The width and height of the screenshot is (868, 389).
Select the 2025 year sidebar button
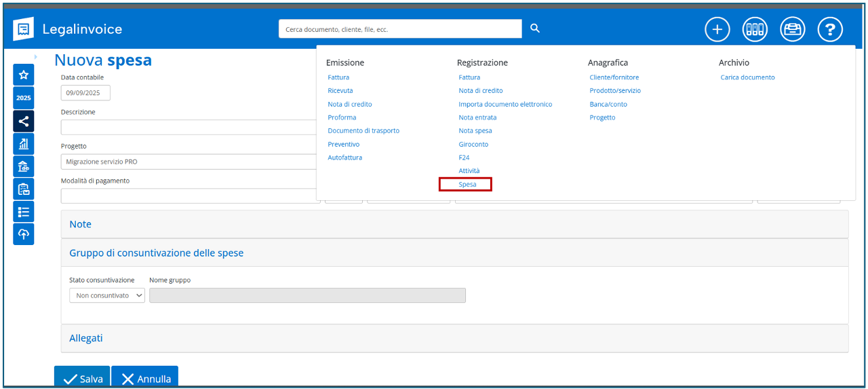pyautogui.click(x=24, y=98)
